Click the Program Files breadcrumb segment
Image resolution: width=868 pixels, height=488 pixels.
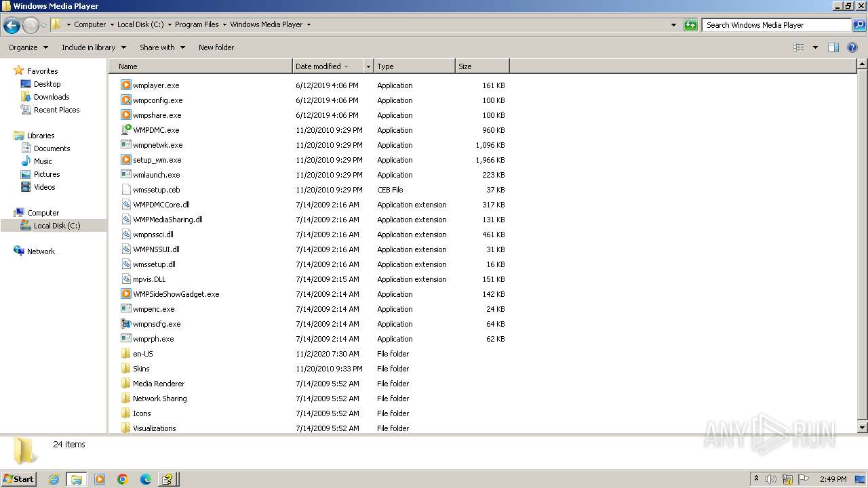(x=197, y=24)
